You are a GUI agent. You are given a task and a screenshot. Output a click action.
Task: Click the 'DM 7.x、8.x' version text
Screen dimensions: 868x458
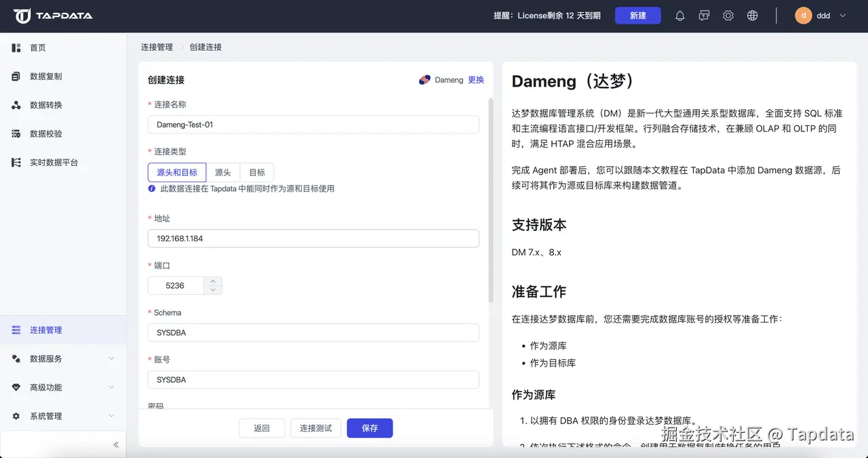click(x=536, y=252)
